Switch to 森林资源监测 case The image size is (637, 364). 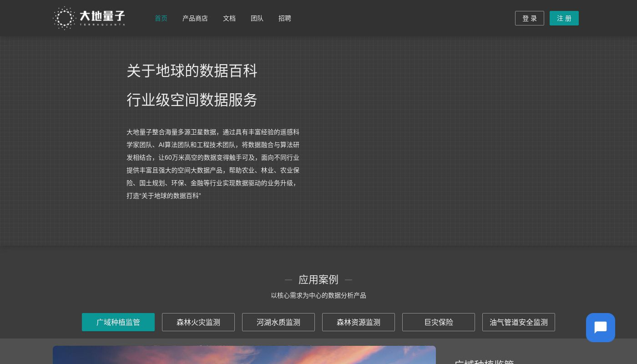coord(359,322)
